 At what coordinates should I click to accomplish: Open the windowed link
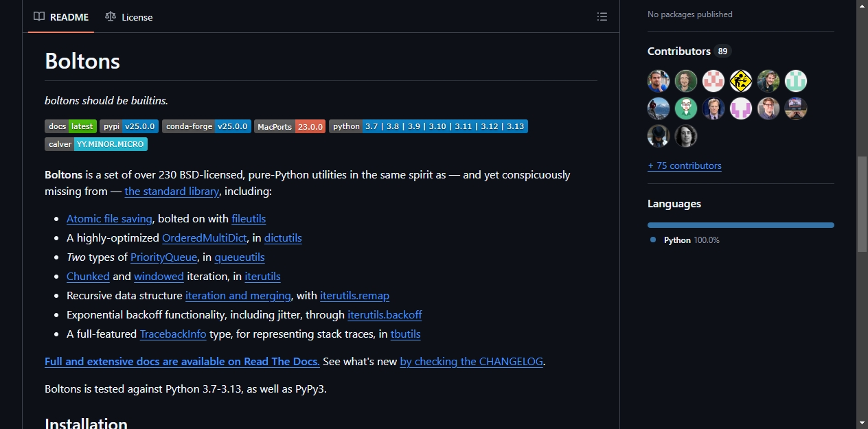pos(159,277)
